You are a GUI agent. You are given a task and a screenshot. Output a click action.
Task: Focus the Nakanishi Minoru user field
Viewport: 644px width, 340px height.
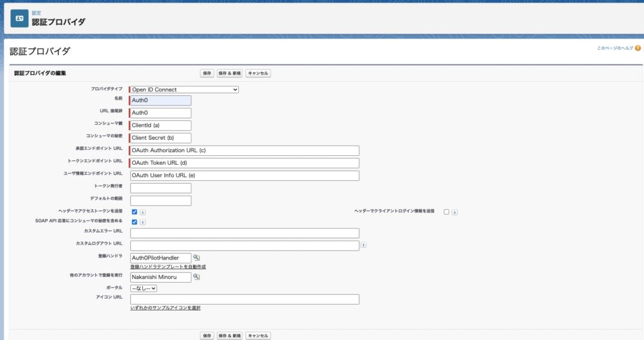160,277
